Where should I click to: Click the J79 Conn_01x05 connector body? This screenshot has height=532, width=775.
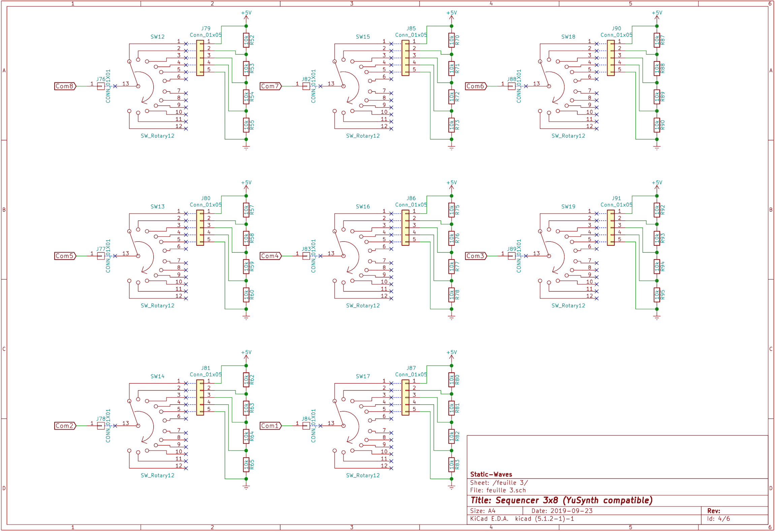[200, 58]
